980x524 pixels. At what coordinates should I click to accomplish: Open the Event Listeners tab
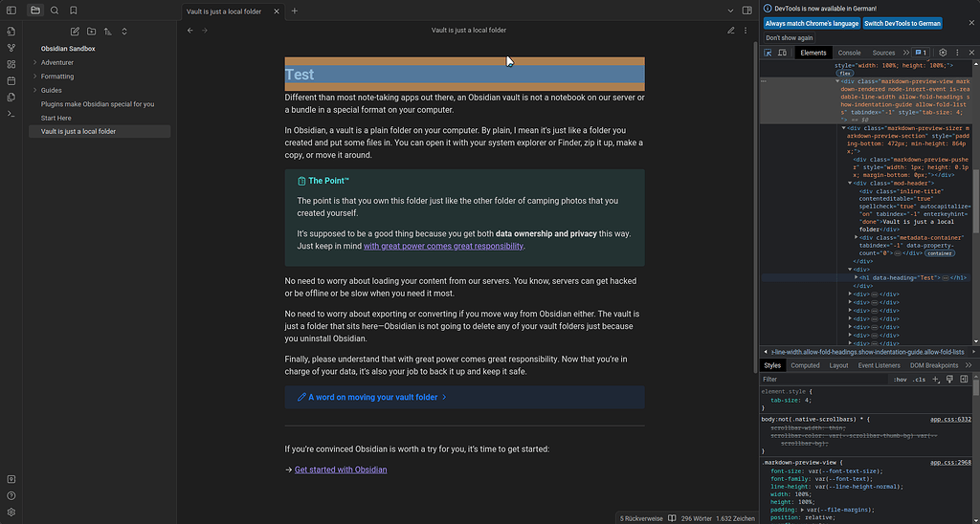(879, 365)
